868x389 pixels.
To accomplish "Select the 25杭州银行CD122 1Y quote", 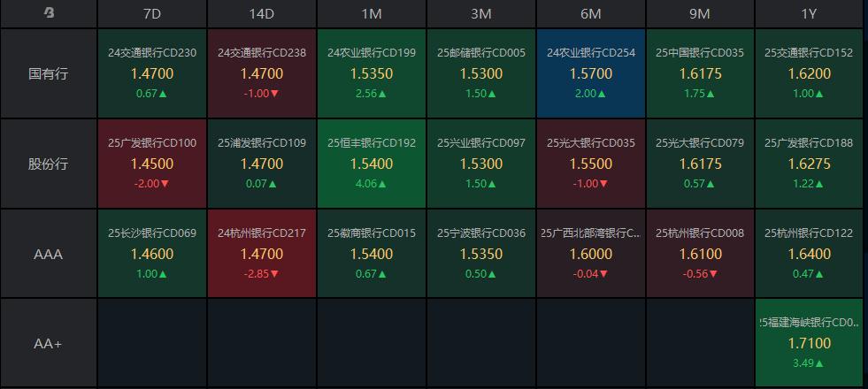I will pyautogui.click(x=810, y=254).
